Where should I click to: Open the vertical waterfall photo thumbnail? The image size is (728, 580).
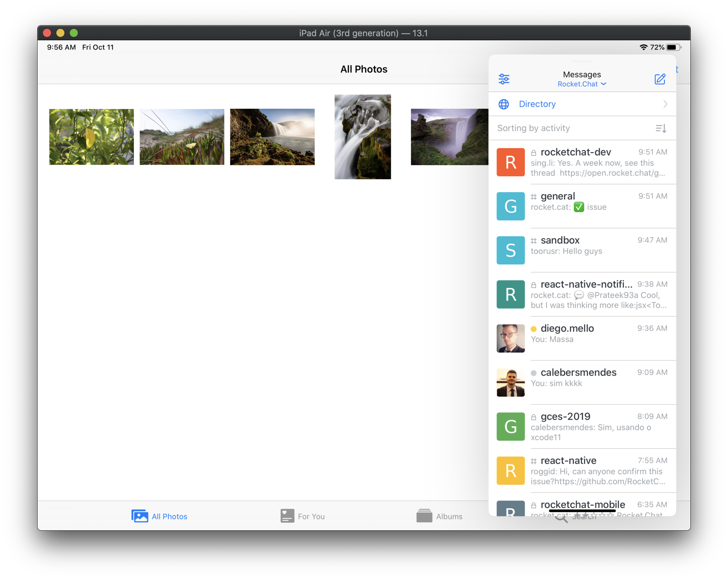click(363, 137)
